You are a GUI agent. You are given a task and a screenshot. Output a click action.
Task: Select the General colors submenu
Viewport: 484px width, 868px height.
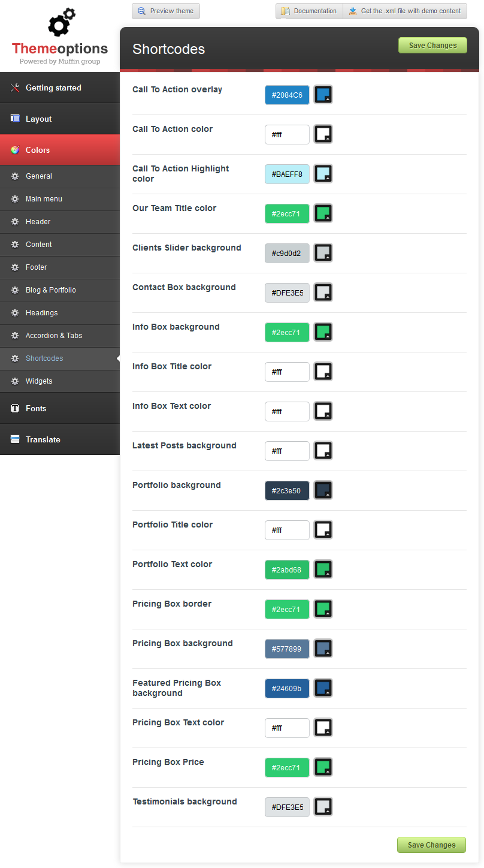(x=60, y=176)
